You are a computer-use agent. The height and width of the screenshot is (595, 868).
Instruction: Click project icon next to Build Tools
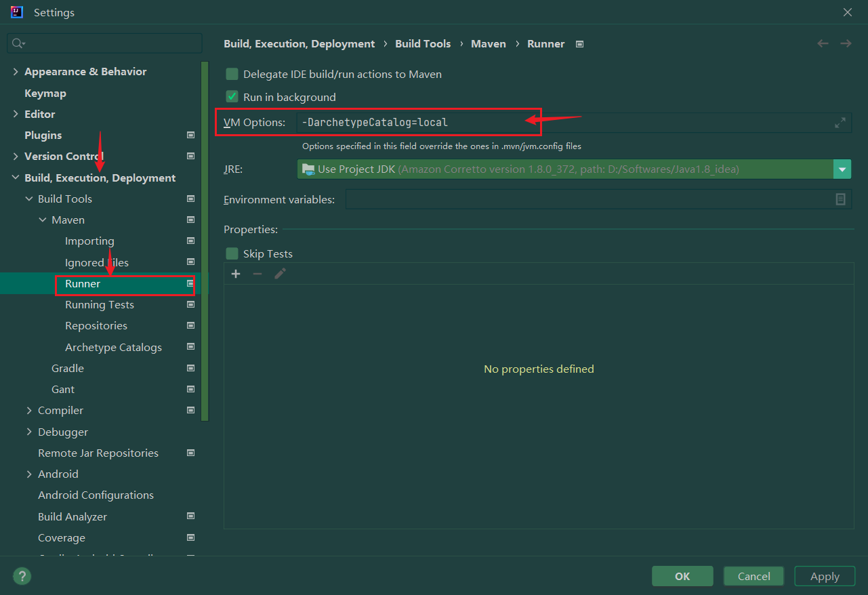point(190,199)
